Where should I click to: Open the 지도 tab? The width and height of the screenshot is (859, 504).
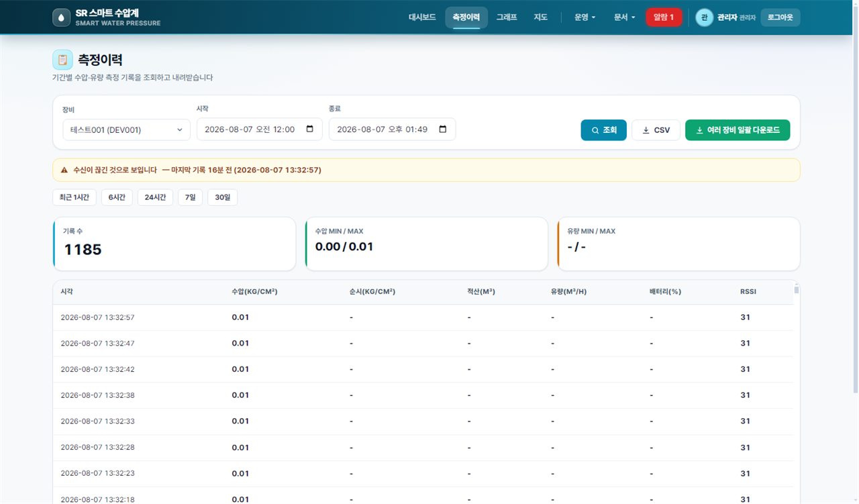click(541, 17)
